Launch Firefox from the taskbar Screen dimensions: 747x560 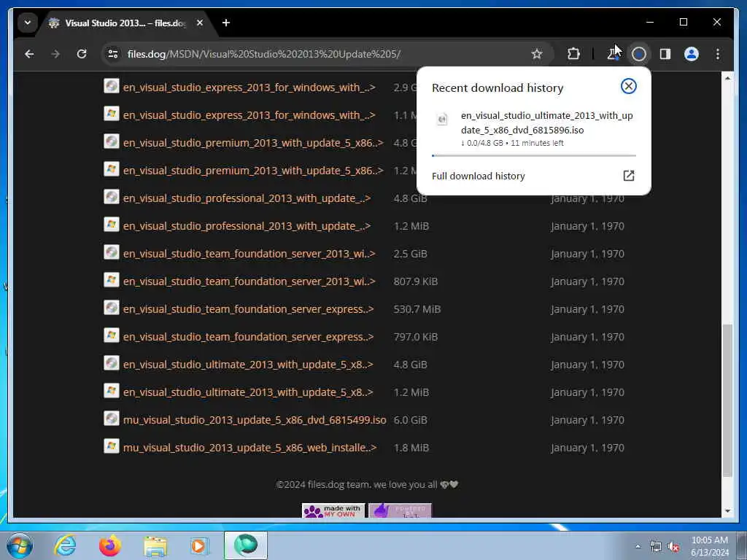click(110, 545)
